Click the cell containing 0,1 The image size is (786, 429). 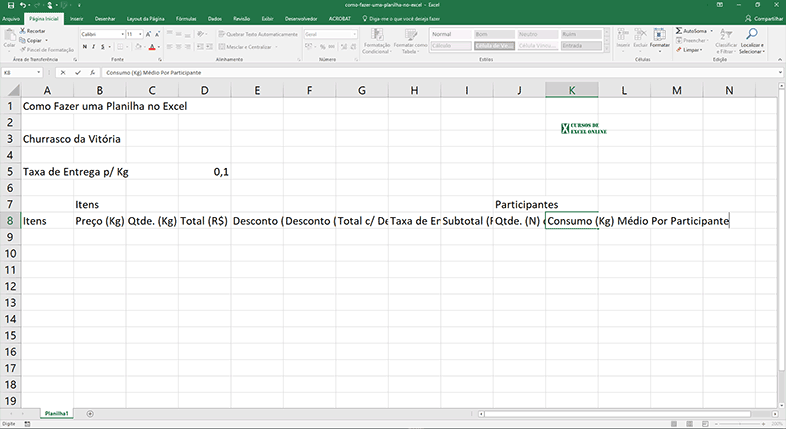205,172
